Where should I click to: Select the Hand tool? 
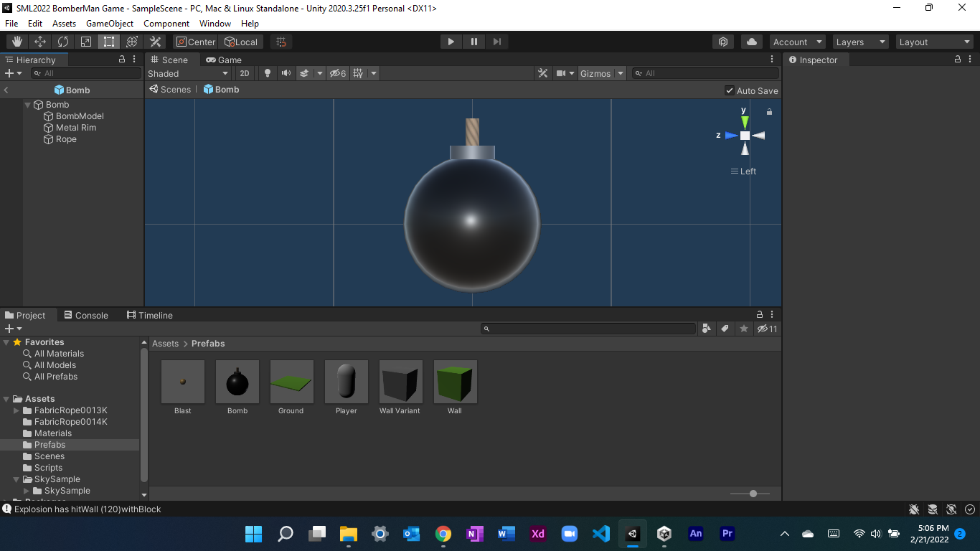click(17, 42)
